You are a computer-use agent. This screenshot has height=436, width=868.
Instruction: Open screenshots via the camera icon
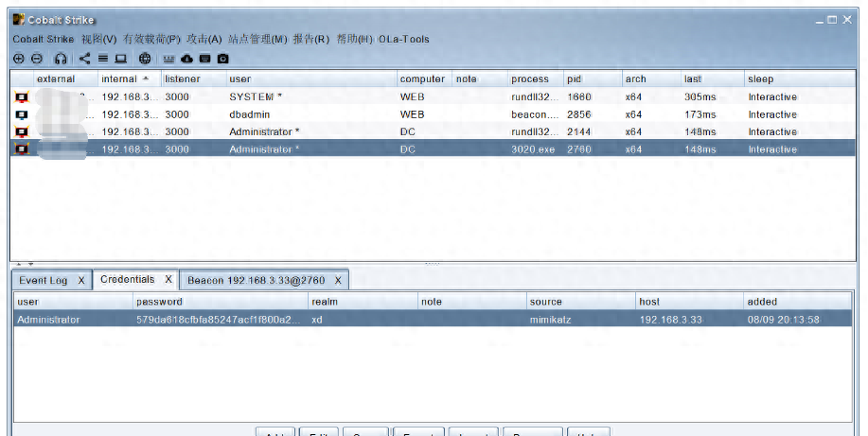pos(222,58)
